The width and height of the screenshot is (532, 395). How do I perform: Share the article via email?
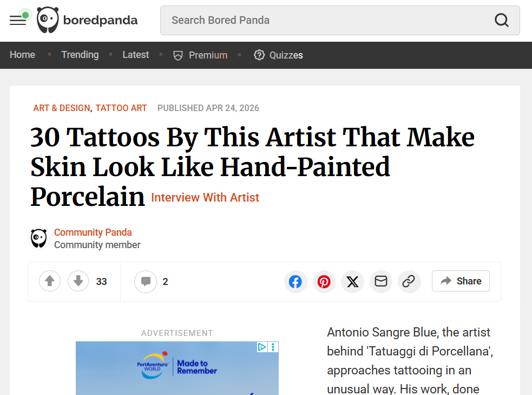[381, 282]
